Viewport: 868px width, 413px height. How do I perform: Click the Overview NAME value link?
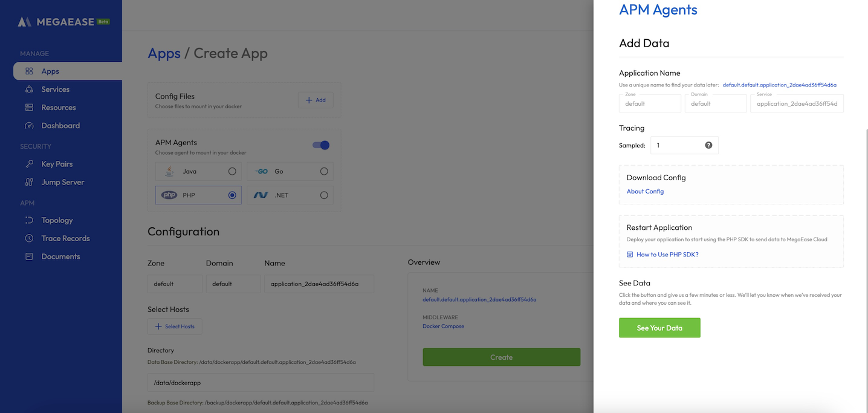pos(479,299)
